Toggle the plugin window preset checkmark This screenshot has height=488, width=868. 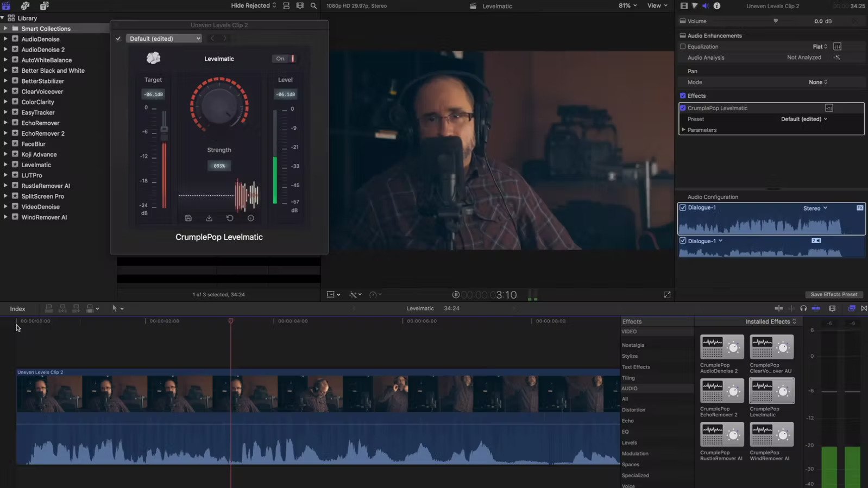[118, 39]
